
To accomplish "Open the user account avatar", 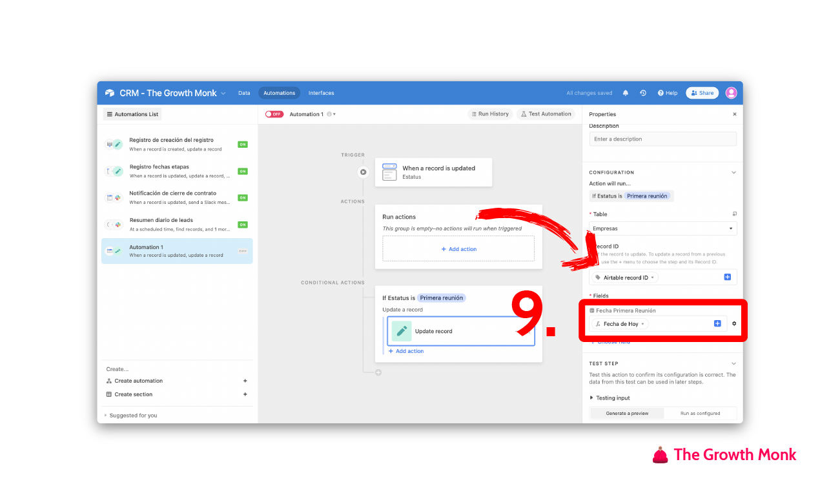I will point(731,93).
